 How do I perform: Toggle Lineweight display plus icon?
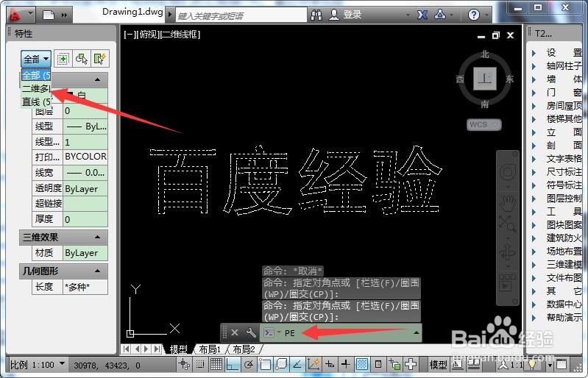pyautogui.click(x=345, y=364)
